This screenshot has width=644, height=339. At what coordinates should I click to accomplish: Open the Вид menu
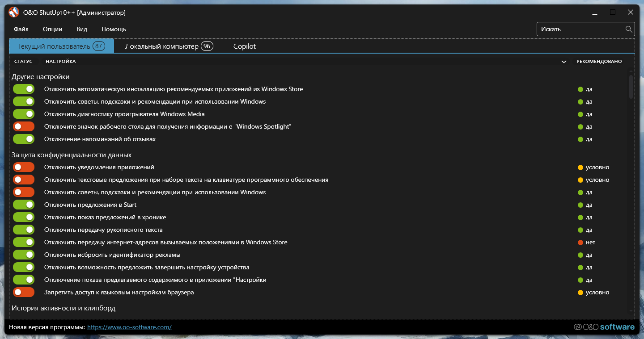(82, 29)
